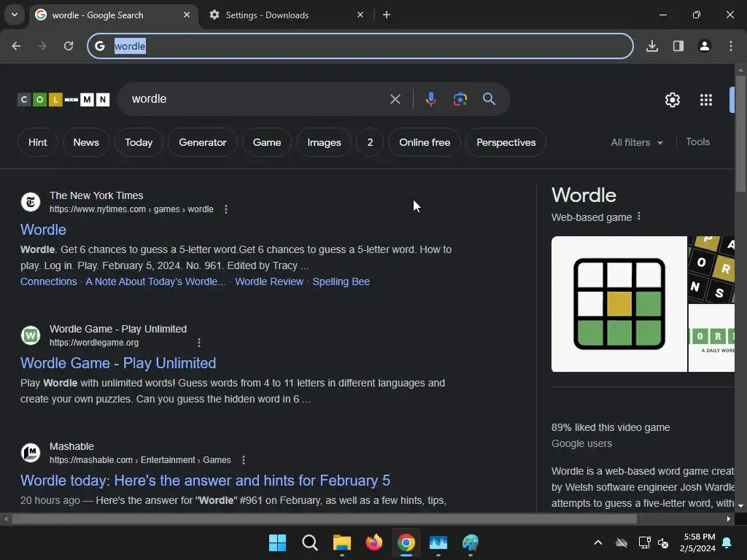The height and width of the screenshot is (560, 747).
Task: Click into the Google search field
Action: point(258,99)
